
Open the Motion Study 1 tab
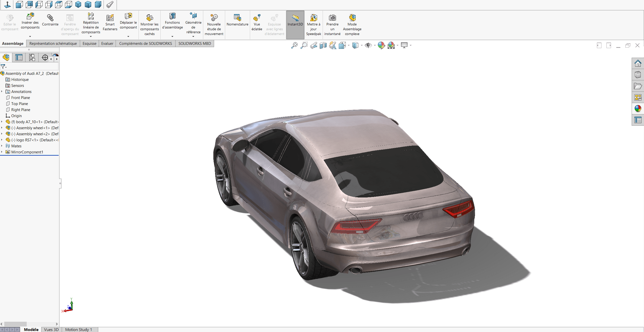[x=79, y=329]
